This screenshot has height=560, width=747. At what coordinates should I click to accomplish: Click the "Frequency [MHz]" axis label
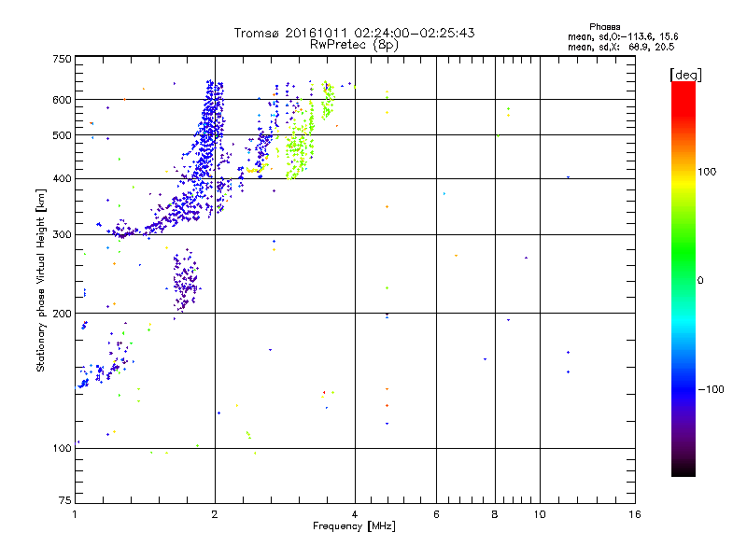pos(354,526)
